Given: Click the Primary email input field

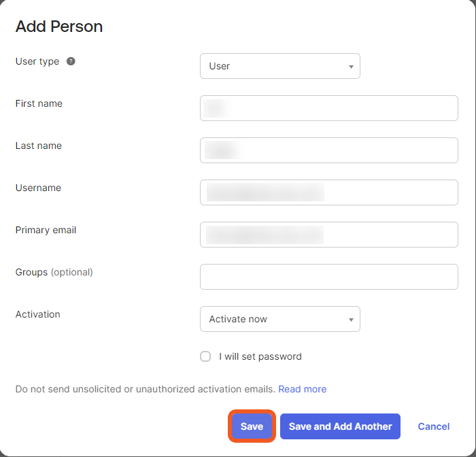Looking at the screenshot, I should coord(328,235).
